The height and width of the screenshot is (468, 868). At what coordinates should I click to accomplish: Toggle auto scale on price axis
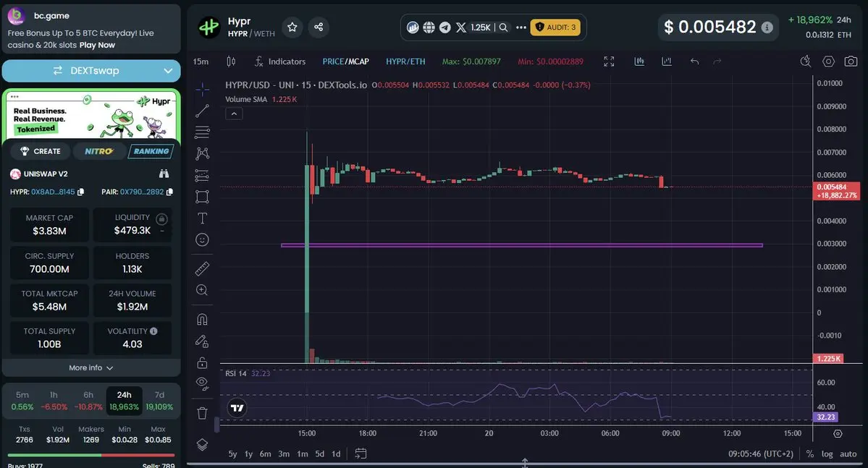[x=848, y=454]
